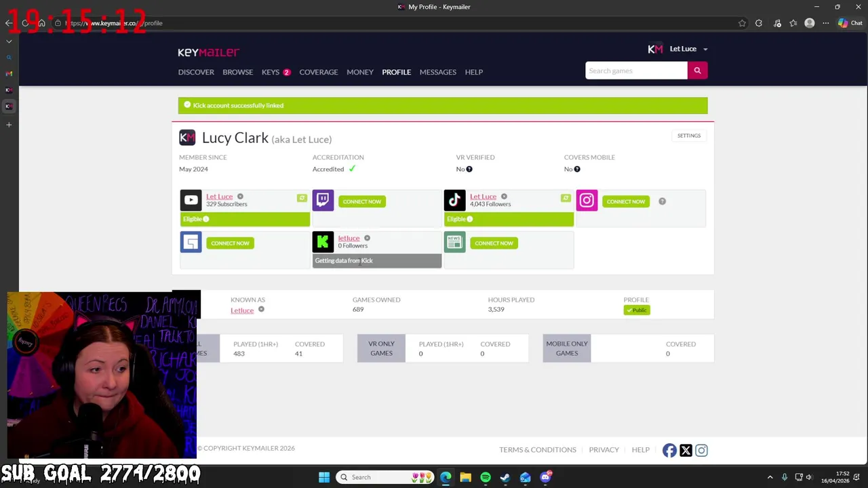868x488 pixels.
Task: Connect Instagram account now
Action: point(626,201)
